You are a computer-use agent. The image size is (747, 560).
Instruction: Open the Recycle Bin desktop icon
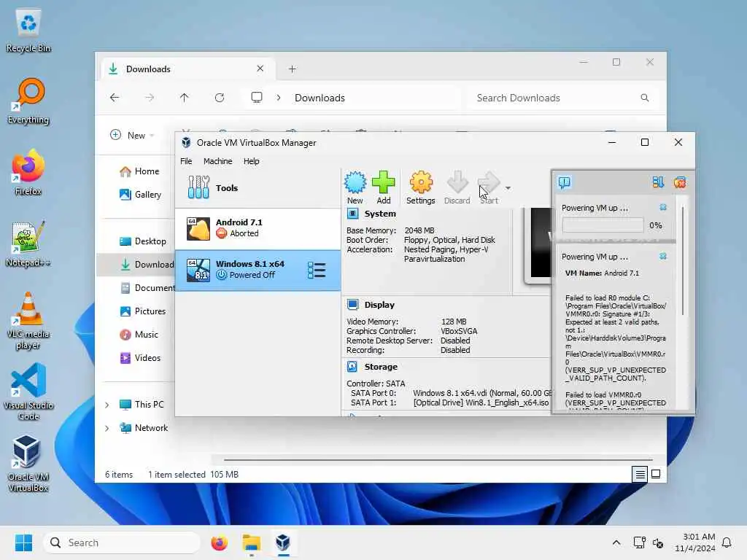28,31
